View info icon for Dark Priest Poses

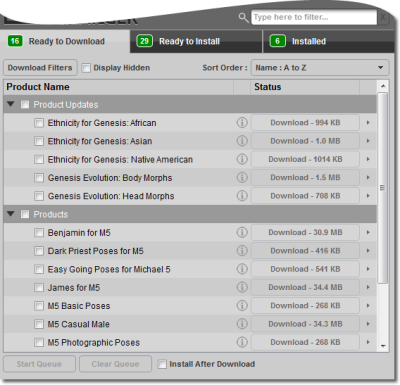(x=242, y=251)
